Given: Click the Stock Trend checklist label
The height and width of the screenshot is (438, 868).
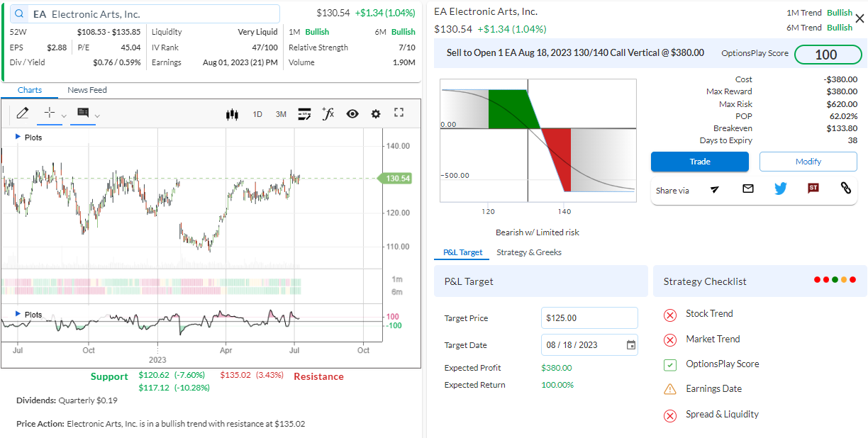Looking at the screenshot, I should [x=709, y=314].
